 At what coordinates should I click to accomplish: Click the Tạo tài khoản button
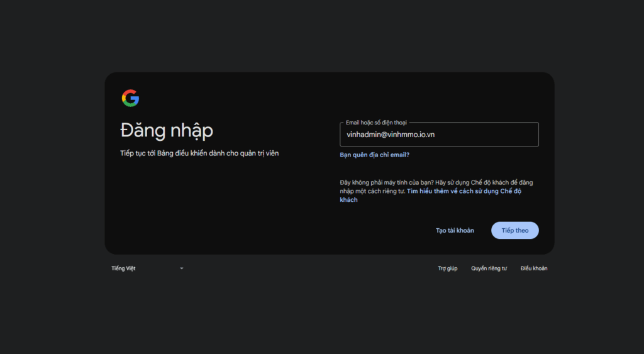pyautogui.click(x=455, y=231)
